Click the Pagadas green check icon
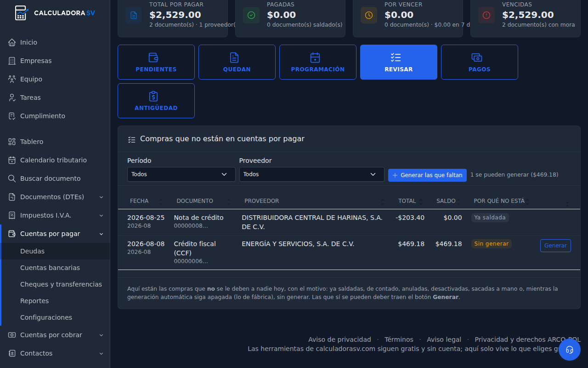588x368 pixels. tap(251, 15)
